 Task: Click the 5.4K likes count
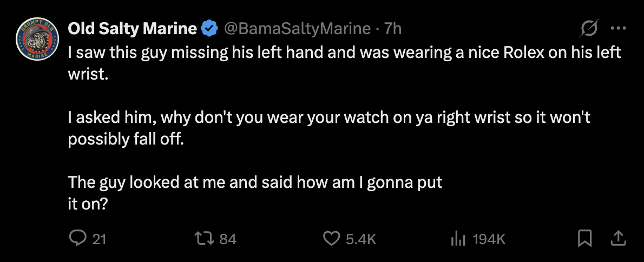[360, 239]
